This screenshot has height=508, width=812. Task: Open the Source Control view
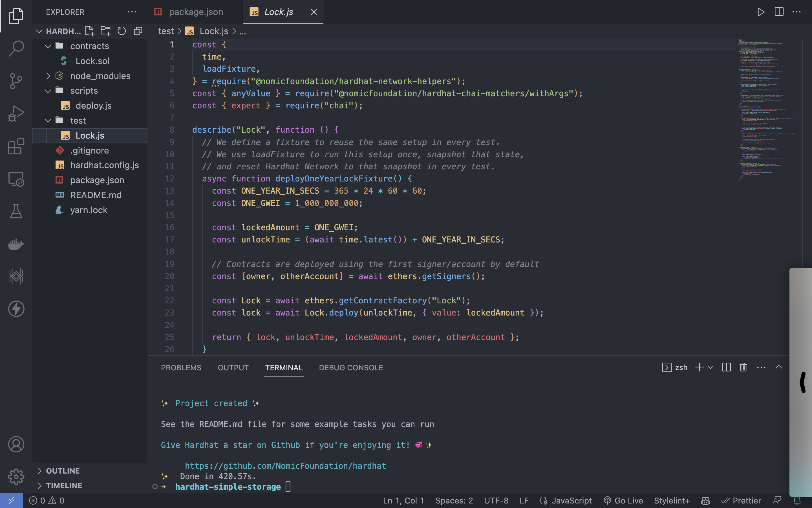tap(16, 81)
